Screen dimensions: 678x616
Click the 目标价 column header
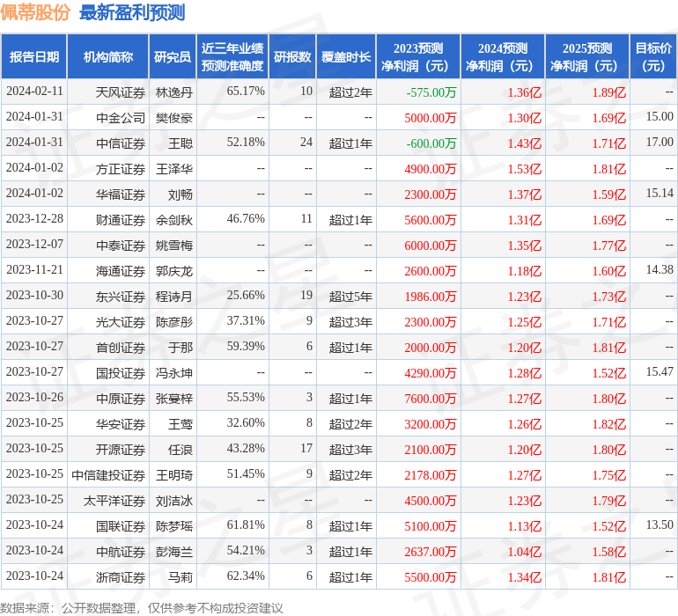[653, 57]
